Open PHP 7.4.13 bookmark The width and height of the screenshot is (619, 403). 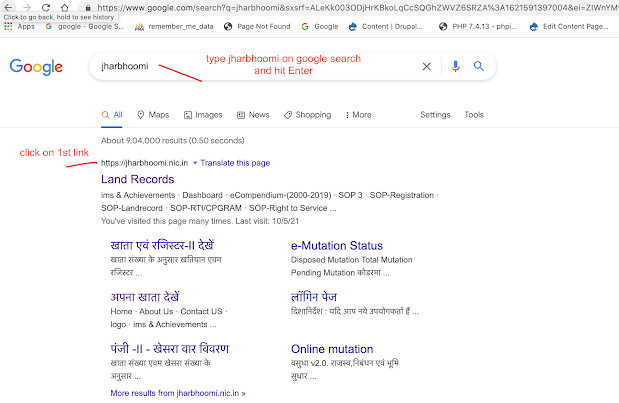(478, 26)
